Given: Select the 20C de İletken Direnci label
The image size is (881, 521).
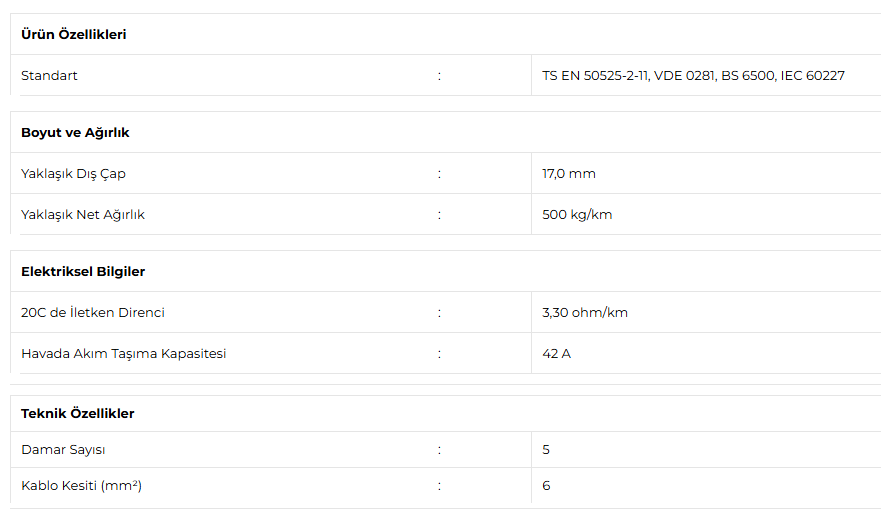Looking at the screenshot, I should pos(93,312).
